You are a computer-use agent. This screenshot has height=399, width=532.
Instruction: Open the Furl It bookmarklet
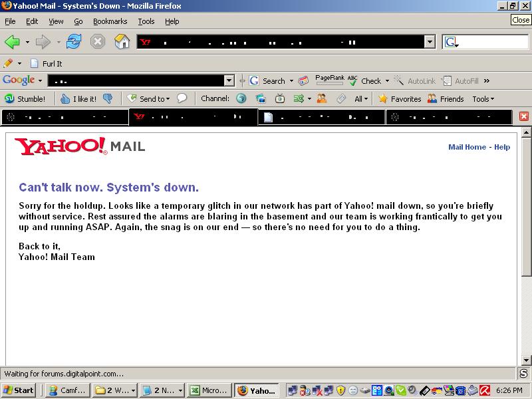pos(47,63)
